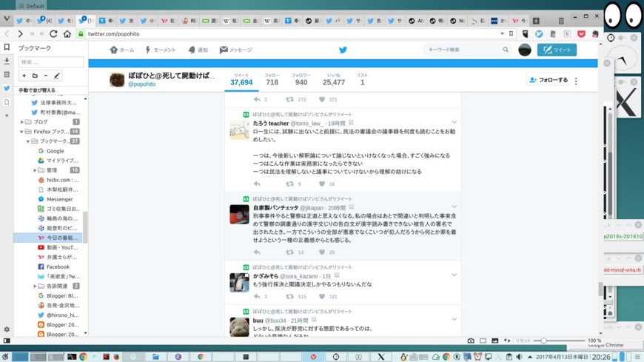Like the 自家製パンチェッタ tweet
This screenshot has width=644, height=362.
[321, 252]
